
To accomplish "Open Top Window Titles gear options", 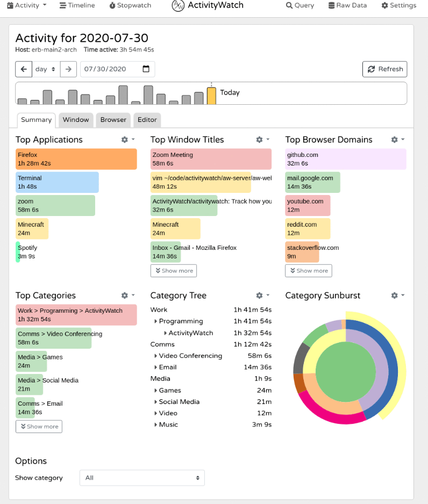I will point(262,140).
